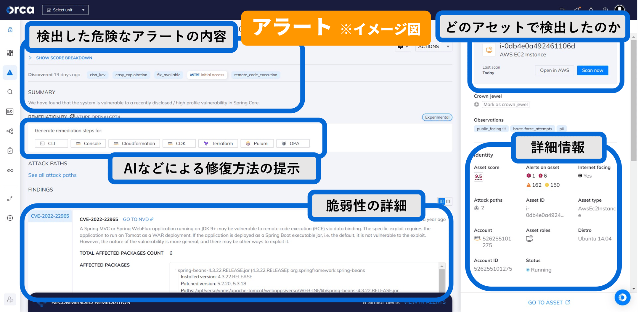Open help with the question mark icon
The image size is (644, 312).
point(605,10)
